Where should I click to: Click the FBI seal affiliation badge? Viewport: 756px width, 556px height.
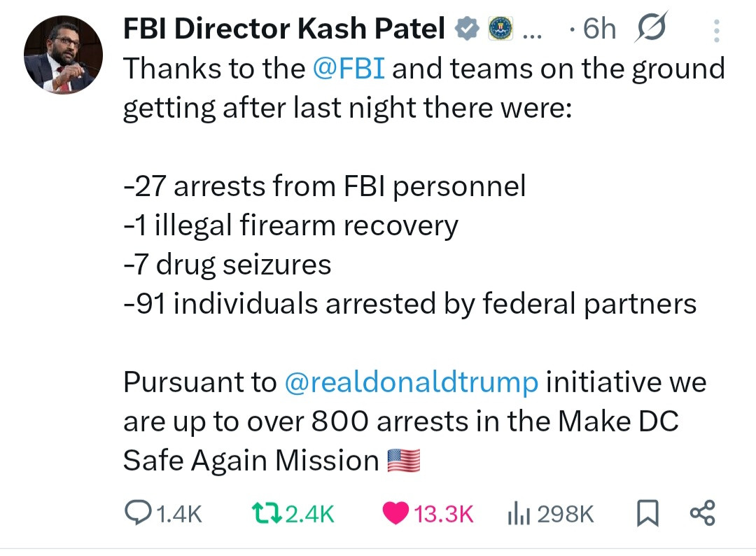point(499,29)
